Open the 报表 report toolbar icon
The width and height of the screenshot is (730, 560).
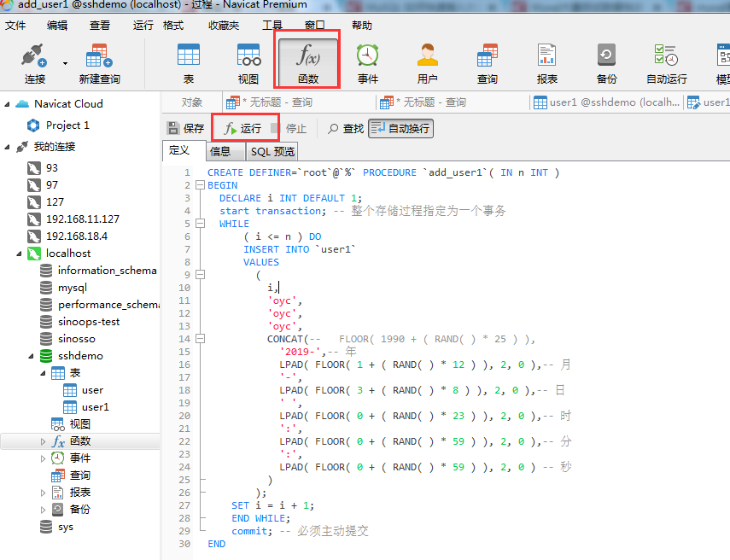(x=546, y=63)
